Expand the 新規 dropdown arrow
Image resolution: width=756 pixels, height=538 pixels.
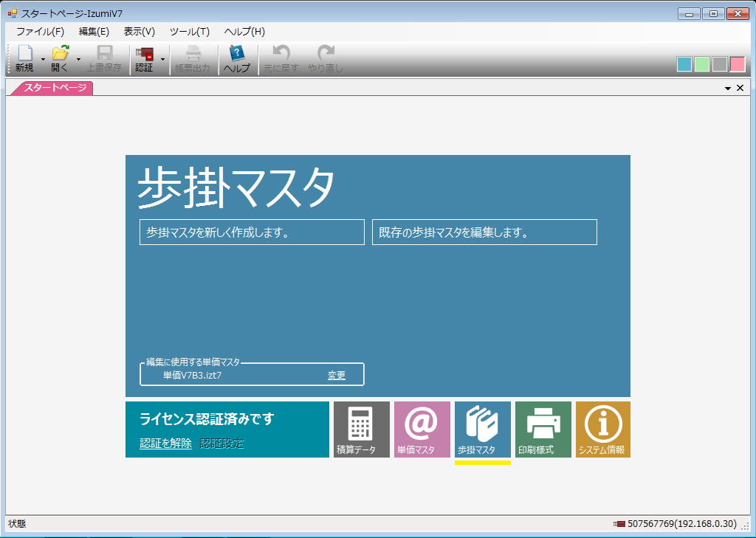(x=42, y=59)
